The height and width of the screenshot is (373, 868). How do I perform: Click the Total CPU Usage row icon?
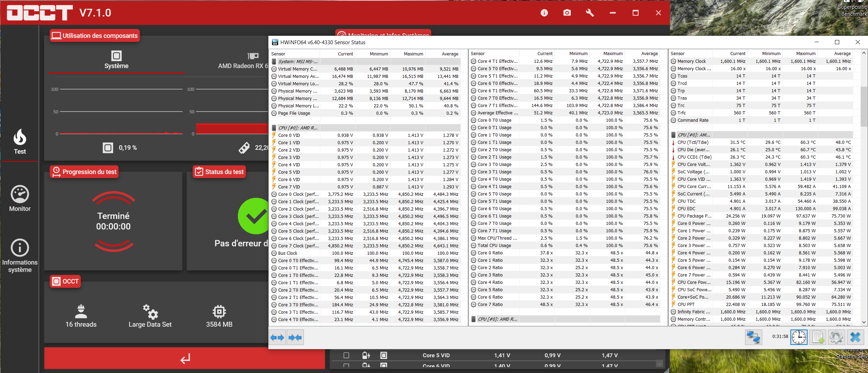pyautogui.click(x=474, y=246)
